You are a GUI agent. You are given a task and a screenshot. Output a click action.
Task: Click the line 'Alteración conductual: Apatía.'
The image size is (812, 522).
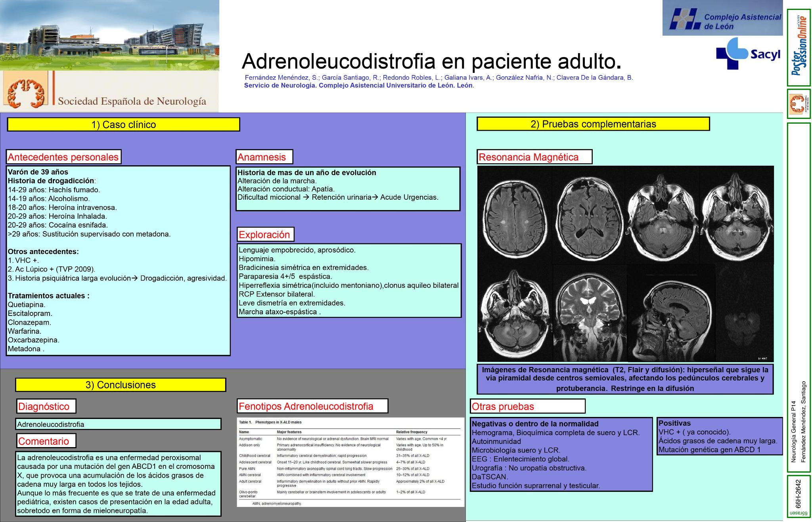(x=286, y=189)
